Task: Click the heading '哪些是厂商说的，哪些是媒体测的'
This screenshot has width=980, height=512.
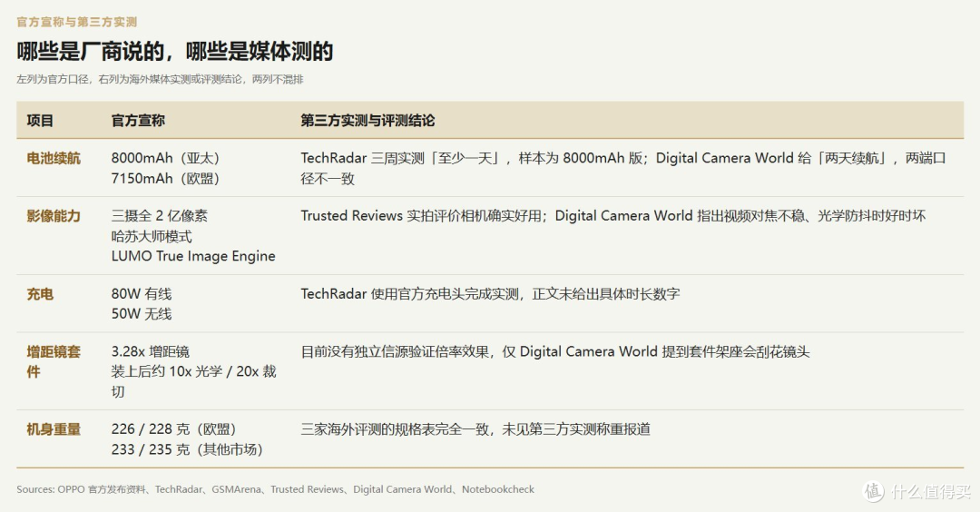Action: point(174,51)
